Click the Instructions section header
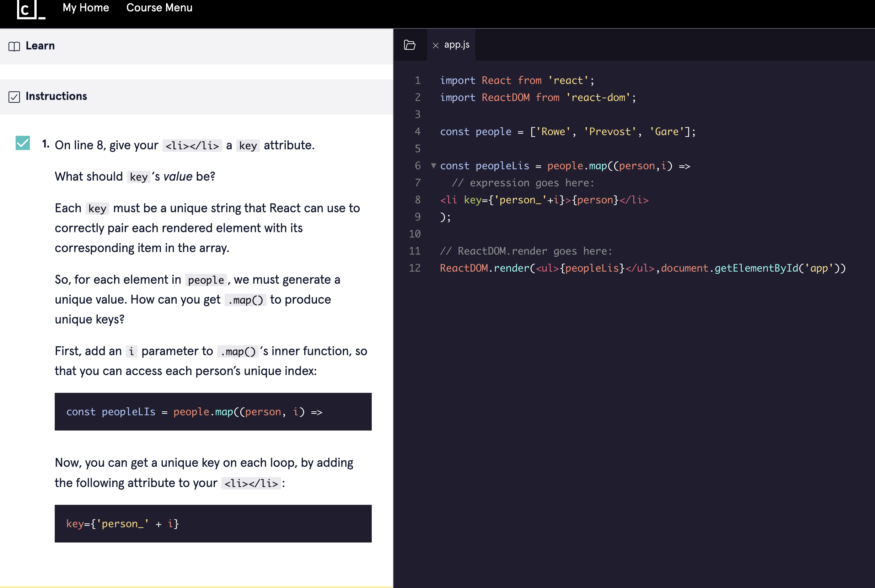The height and width of the screenshot is (588, 875). (56, 96)
